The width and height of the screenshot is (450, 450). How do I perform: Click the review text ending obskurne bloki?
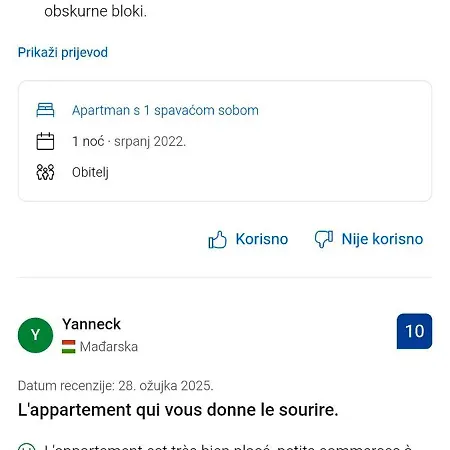[x=95, y=11]
